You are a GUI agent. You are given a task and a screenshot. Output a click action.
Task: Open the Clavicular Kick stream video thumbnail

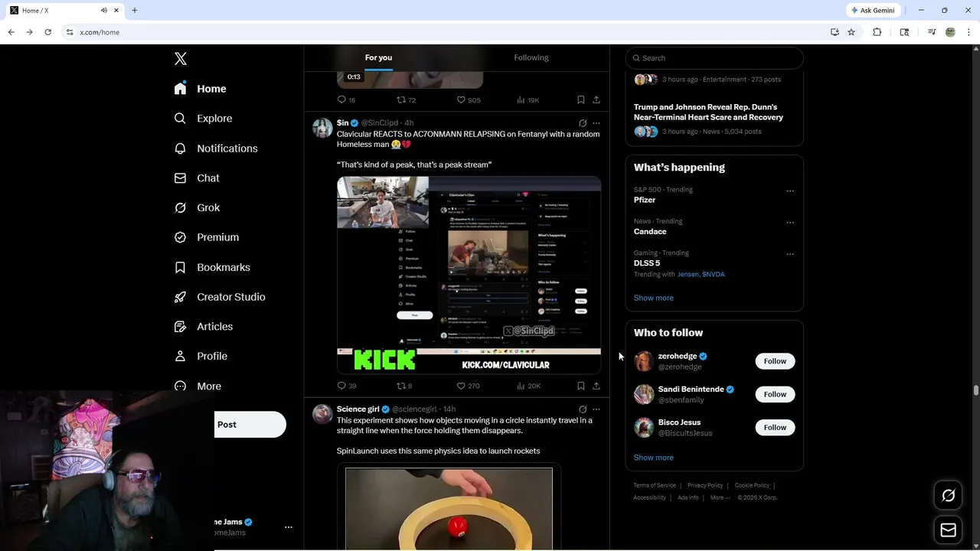[469, 275]
